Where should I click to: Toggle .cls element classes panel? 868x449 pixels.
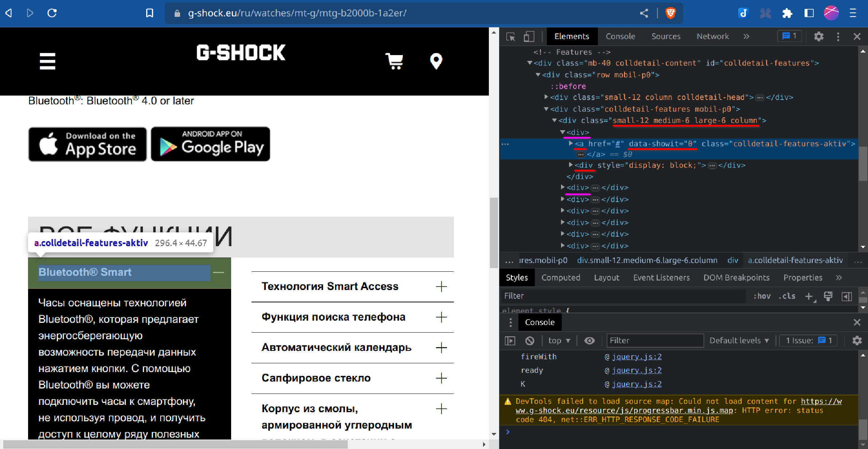787,296
